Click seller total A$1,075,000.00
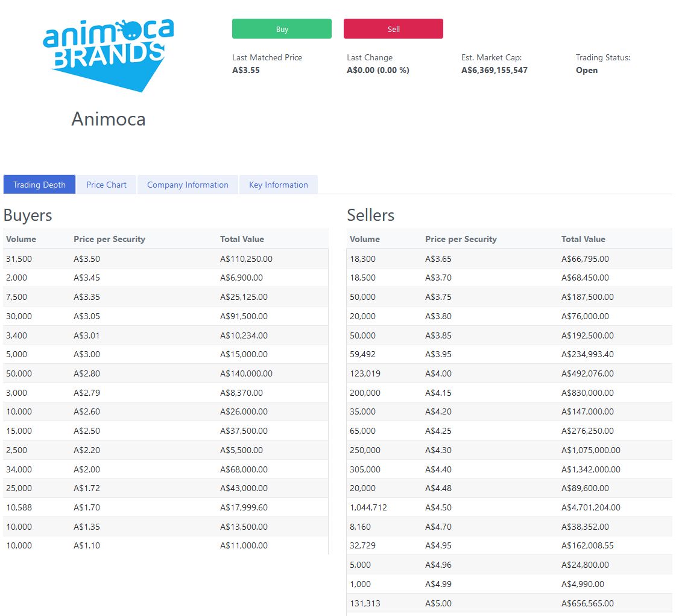This screenshot has width=676, height=616. point(590,450)
